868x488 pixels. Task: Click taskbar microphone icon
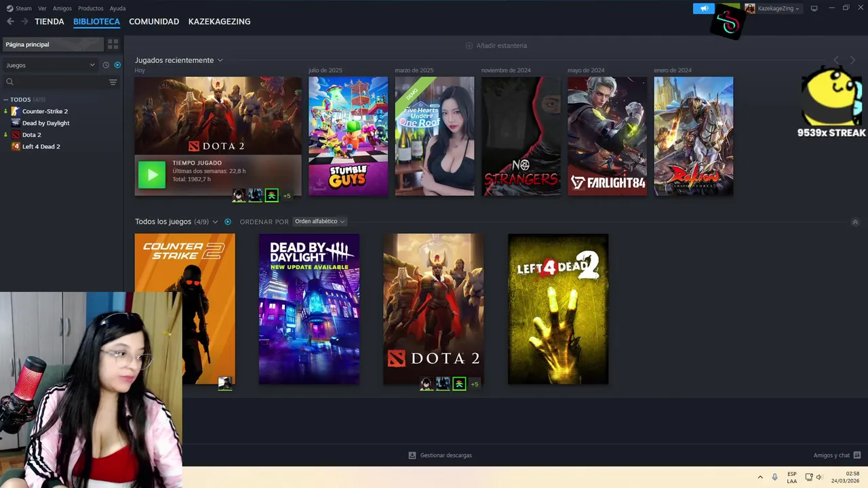point(775,477)
